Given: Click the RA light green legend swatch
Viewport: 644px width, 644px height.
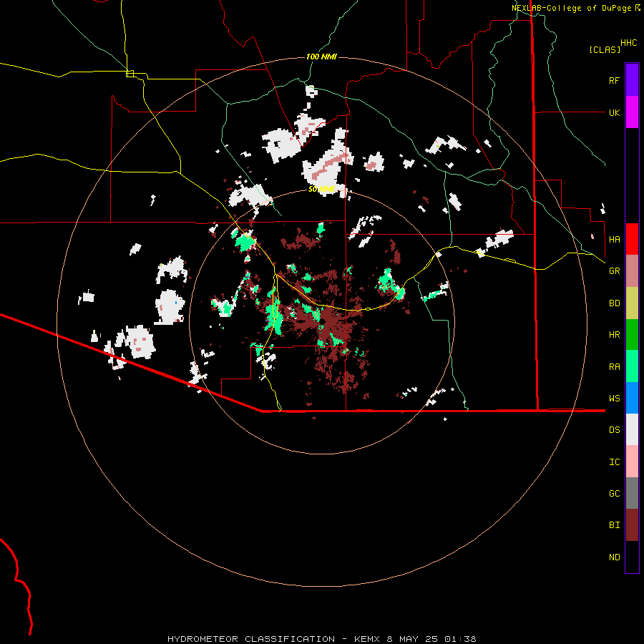Looking at the screenshot, I should pos(632,366).
